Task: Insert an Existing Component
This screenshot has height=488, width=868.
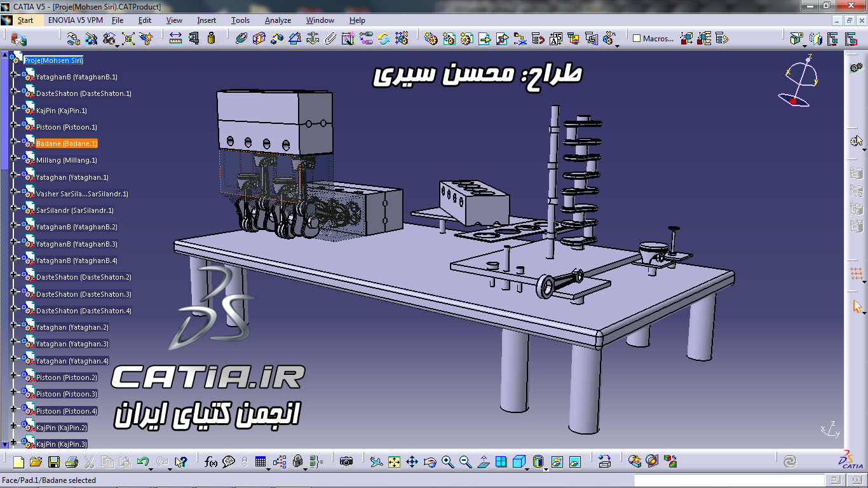Action: (x=485, y=39)
